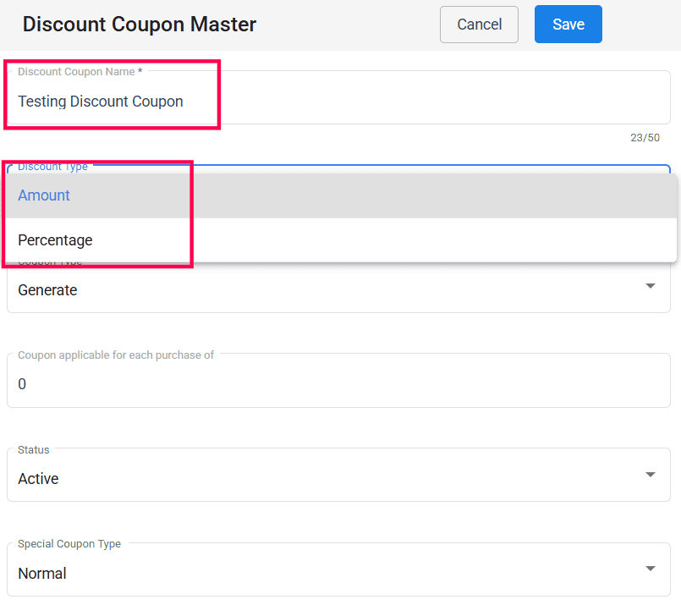
Task: Click the Special Coupon Type label
Action: 69,544
